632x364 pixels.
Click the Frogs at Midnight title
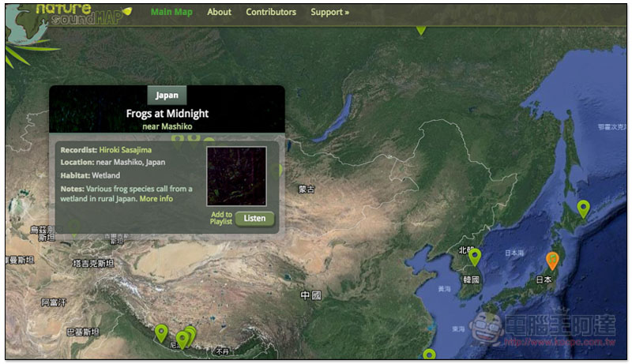coord(167,114)
